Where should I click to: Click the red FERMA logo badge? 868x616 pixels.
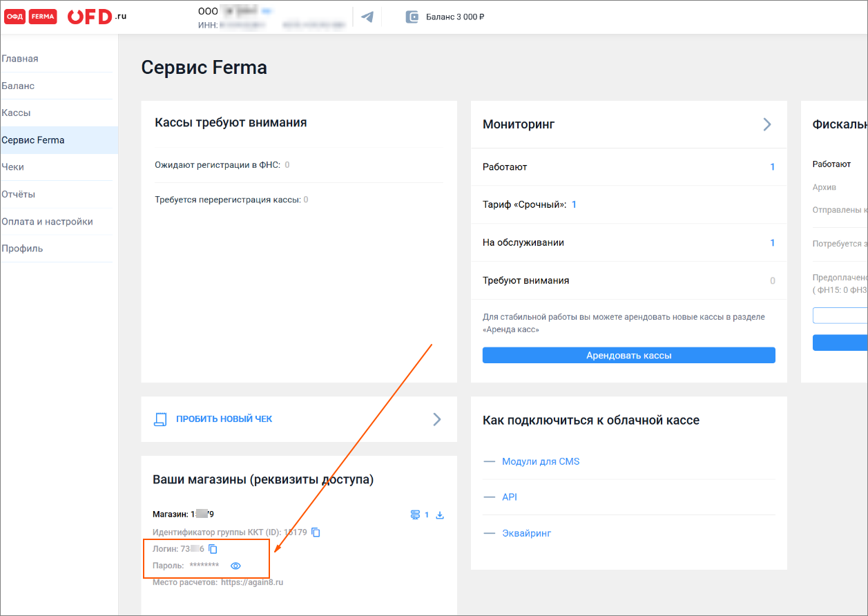tap(43, 17)
